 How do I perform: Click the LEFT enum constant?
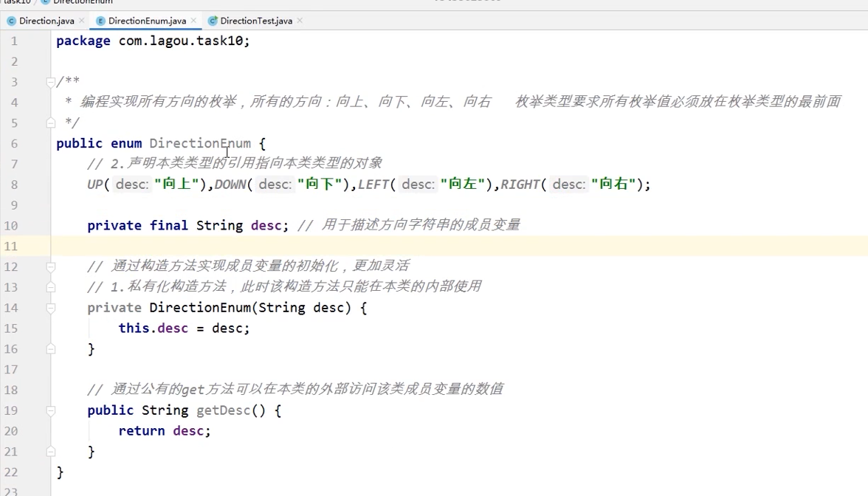(373, 185)
